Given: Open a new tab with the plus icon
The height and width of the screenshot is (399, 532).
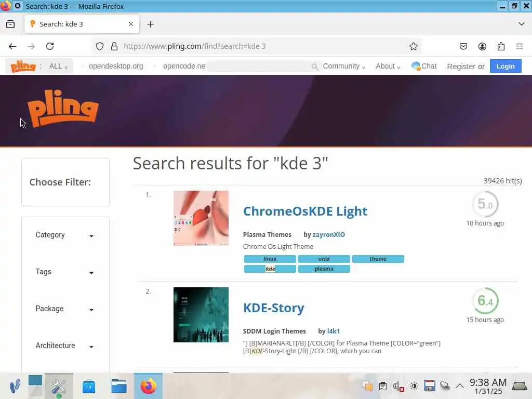Looking at the screenshot, I should pyautogui.click(x=150, y=24).
